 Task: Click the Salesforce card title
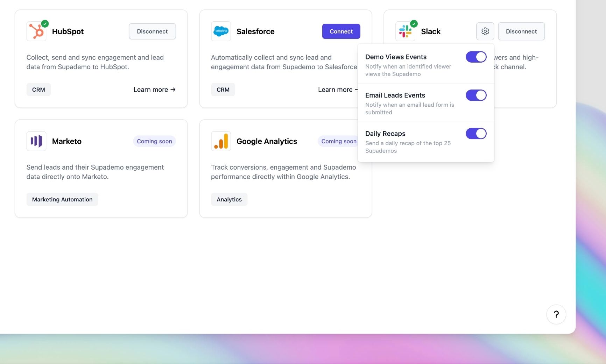click(x=255, y=31)
